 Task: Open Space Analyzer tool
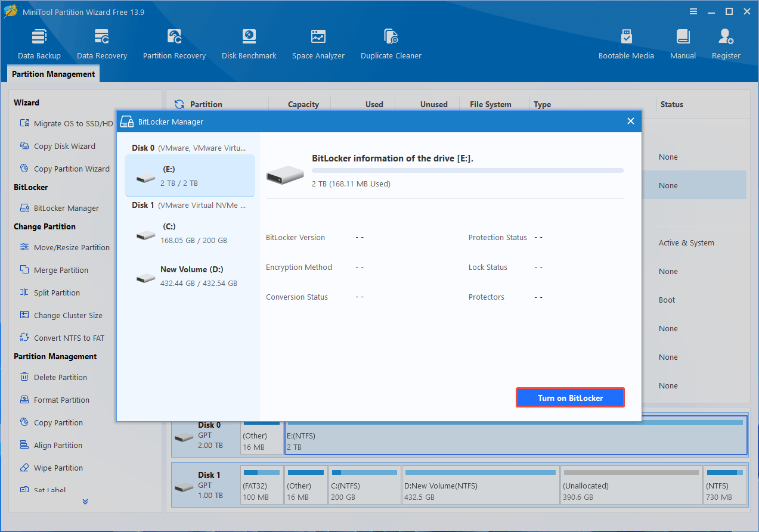pyautogui.click(x=318, y=44)
